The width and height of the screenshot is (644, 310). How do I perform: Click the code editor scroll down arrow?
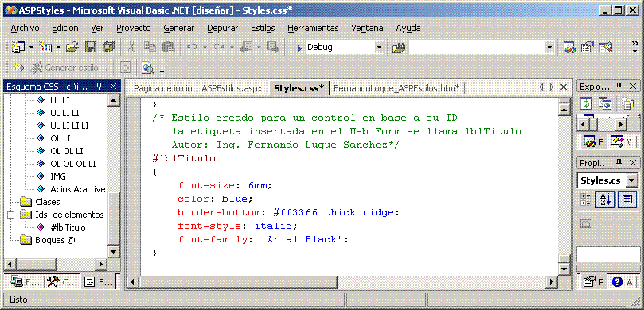coord(564,269)
